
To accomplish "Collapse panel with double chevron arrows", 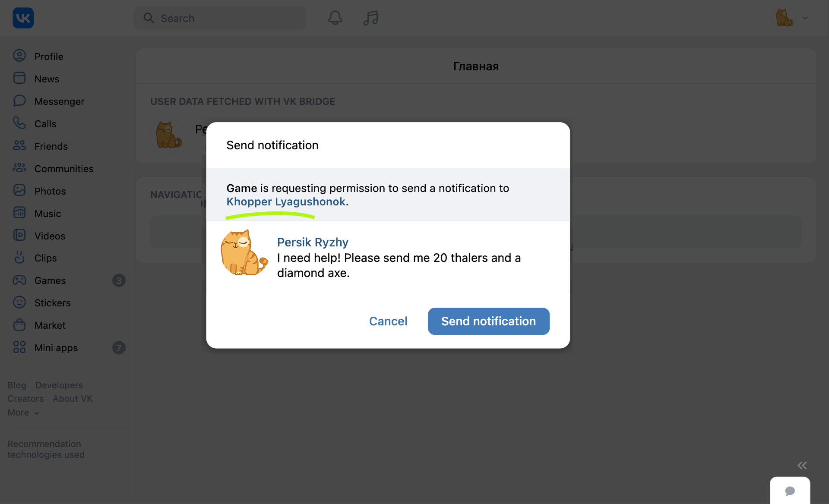I will coord(802,465).
